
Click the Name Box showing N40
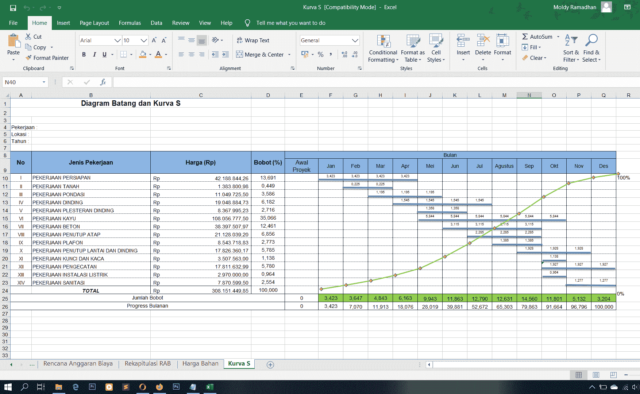point(25,82)
